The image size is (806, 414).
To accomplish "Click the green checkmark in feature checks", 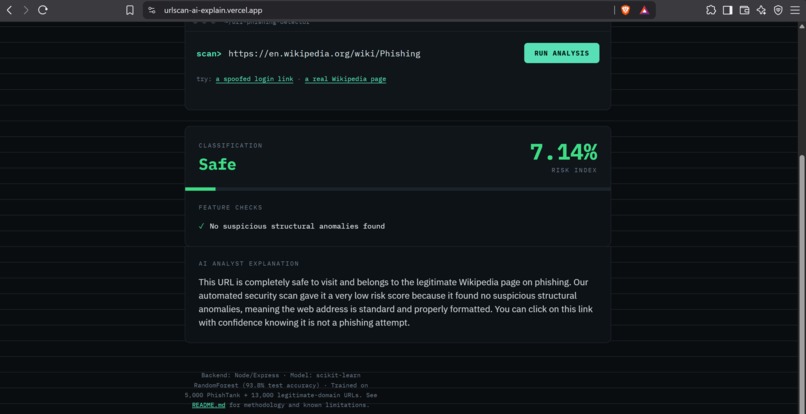I will pyautogui.click(x=201, y=226).
